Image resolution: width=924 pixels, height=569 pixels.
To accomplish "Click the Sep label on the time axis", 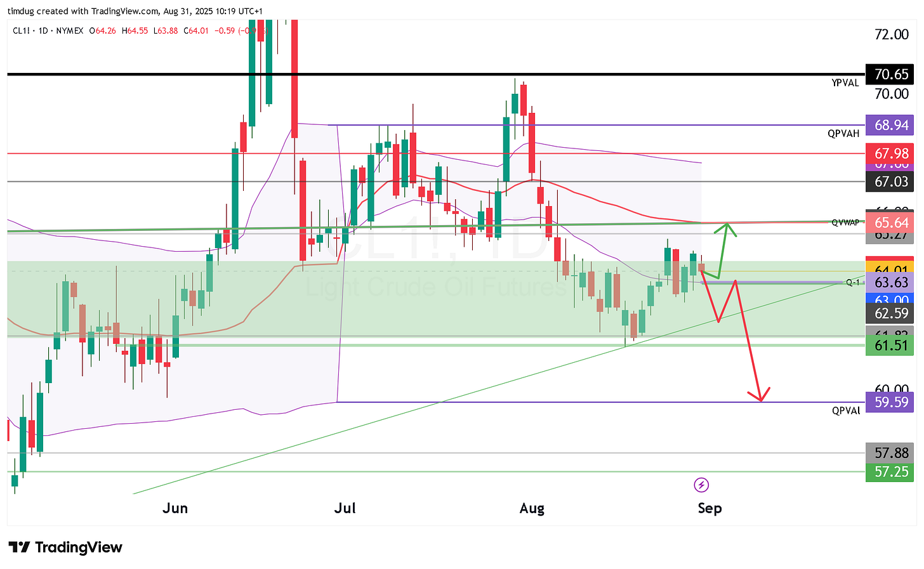I will (709, 508).
